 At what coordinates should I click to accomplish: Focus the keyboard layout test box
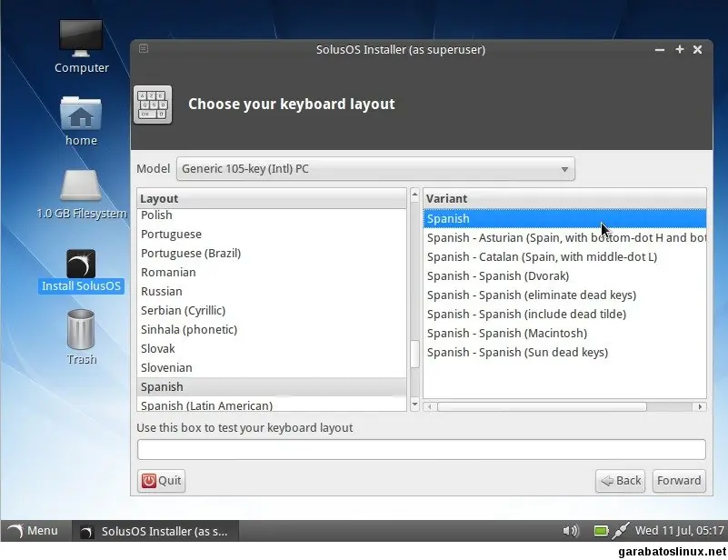422,449
